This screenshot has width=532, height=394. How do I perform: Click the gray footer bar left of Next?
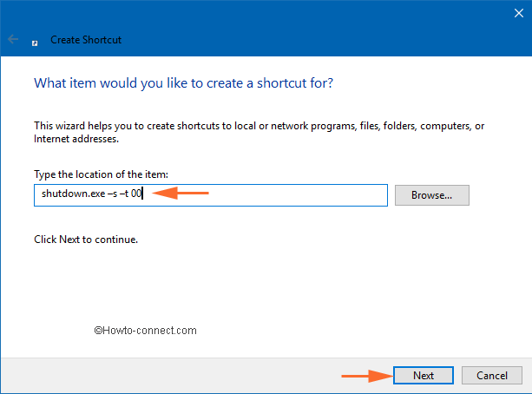click(x=169, y=375)
